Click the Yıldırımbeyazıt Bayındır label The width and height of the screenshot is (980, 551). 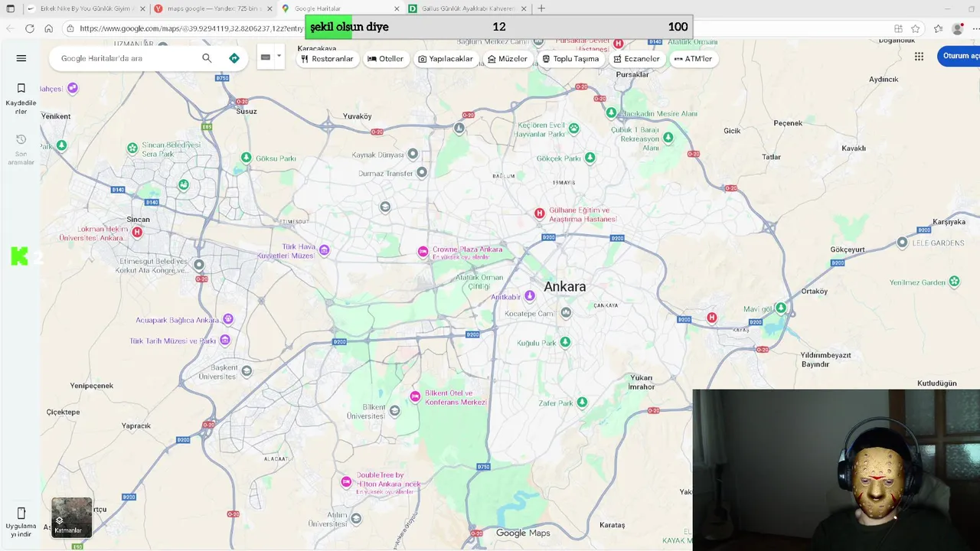coord(825,360)
